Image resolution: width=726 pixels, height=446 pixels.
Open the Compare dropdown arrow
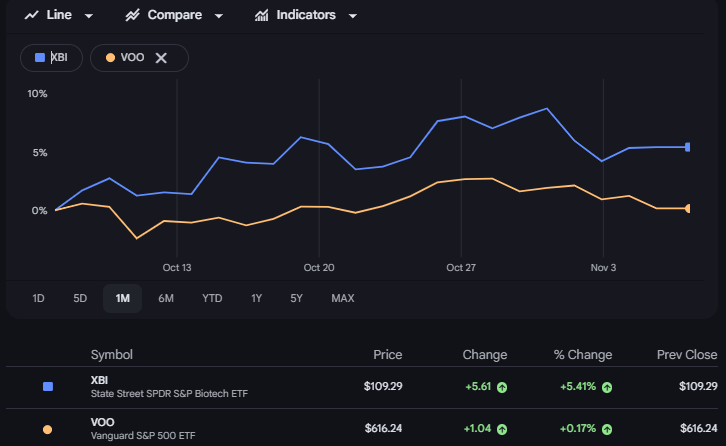point(219,16)
